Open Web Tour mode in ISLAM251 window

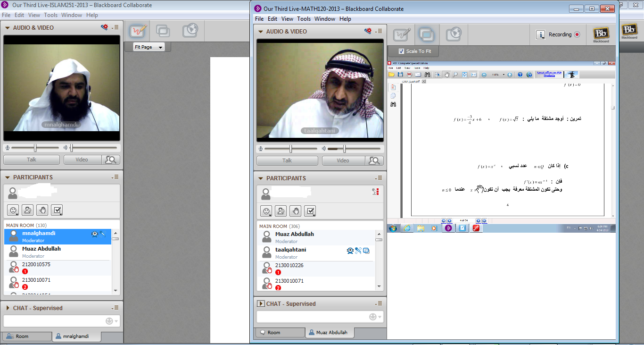pos(190,31)
